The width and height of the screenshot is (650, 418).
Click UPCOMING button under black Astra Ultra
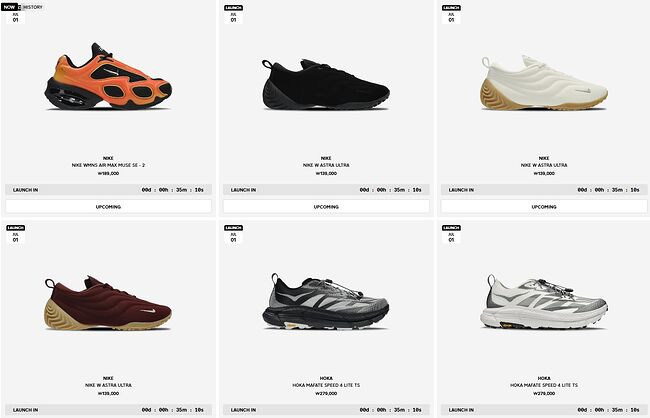326,207
